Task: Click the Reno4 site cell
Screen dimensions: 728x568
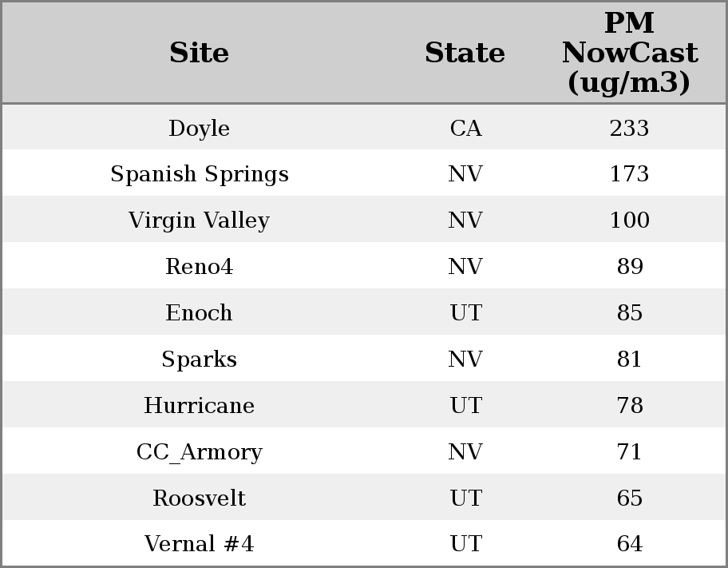Action: (x=199, y=267)
